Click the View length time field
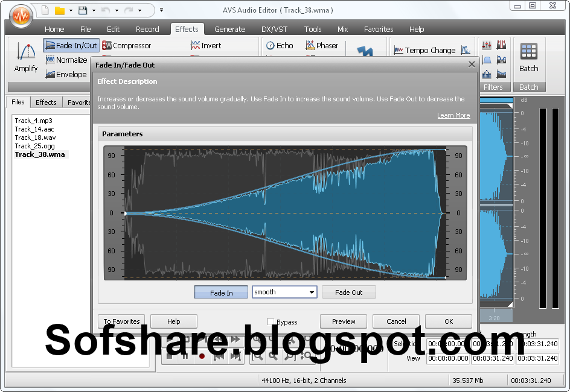Screen dimensions: 570x392 pyautogui.click(x=537, y=358)
